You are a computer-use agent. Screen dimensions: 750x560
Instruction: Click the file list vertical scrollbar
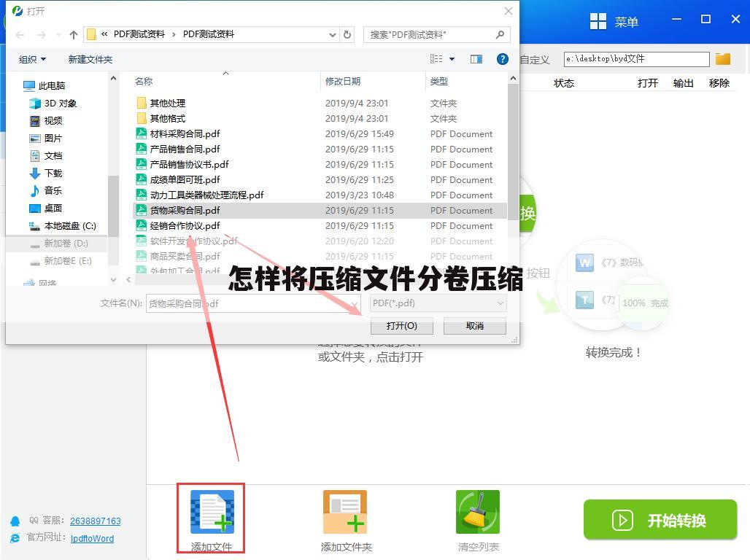513,153
